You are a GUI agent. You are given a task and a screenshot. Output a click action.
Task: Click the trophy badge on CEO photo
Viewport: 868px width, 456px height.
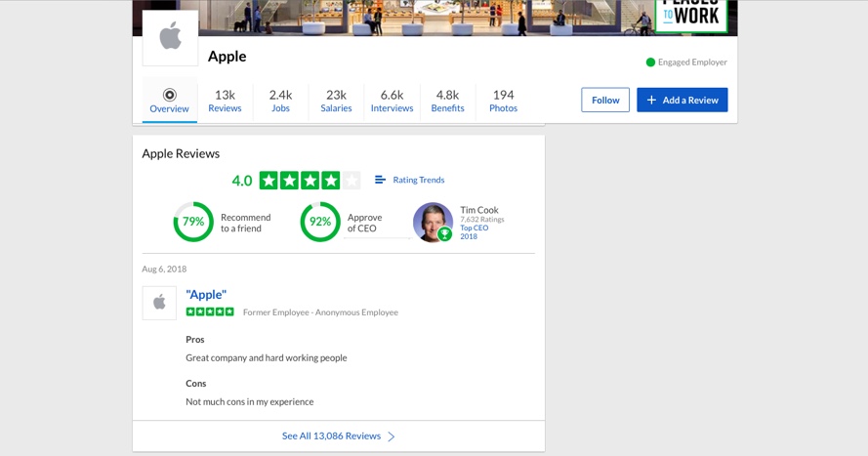(x=444, y=234)
